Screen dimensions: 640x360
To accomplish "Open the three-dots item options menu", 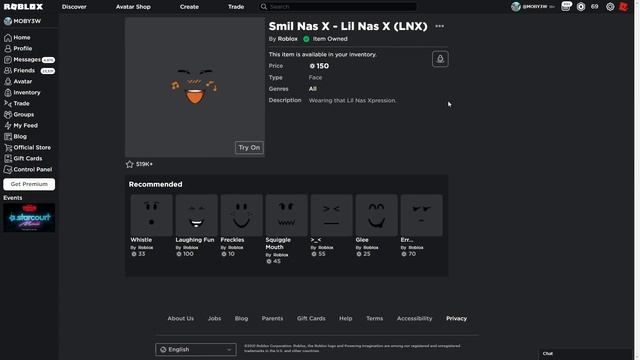I will click(x=440, y=26).
